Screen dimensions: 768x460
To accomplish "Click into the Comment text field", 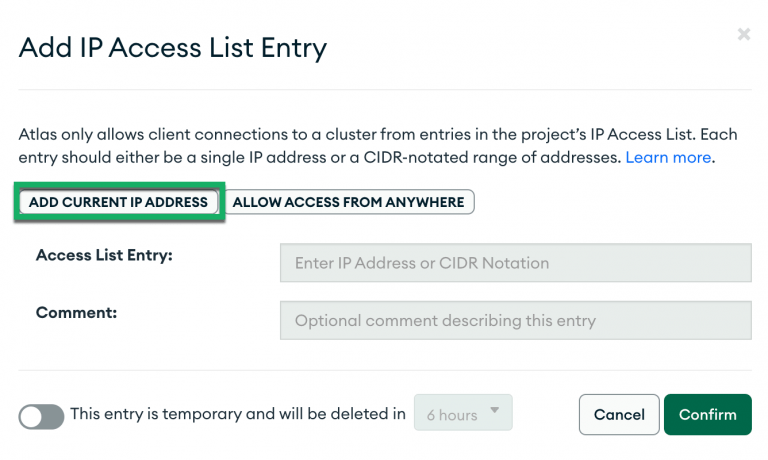I will point(515,321).
